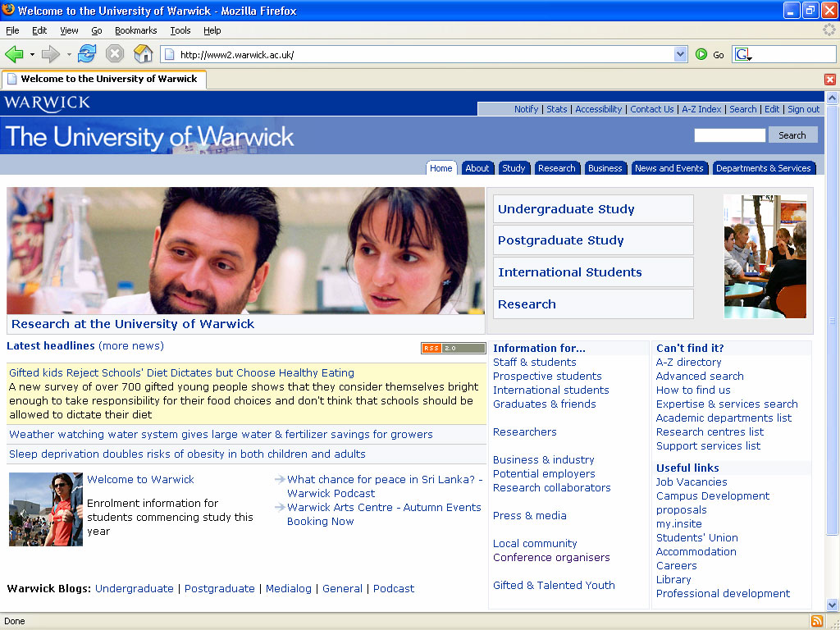The image size is (840, 630).
Task: Click the Google search engine icon
Action: [742, 54]
